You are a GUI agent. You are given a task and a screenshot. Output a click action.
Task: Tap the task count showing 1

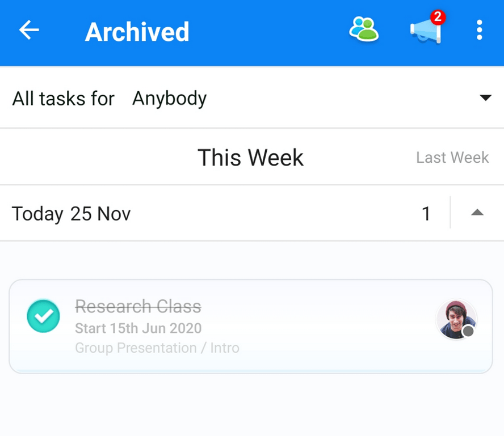[x=426, y=213]
